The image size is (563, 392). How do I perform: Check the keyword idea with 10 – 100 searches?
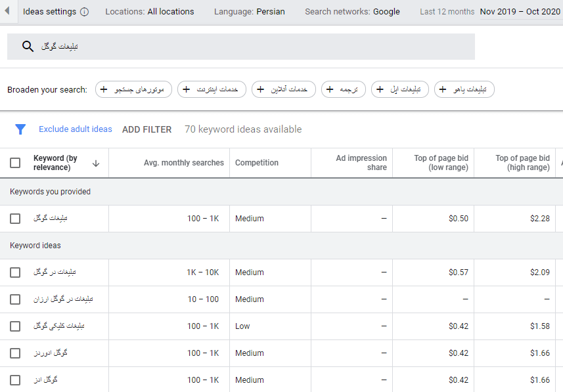pyautogui.click(x=15, y=299)
